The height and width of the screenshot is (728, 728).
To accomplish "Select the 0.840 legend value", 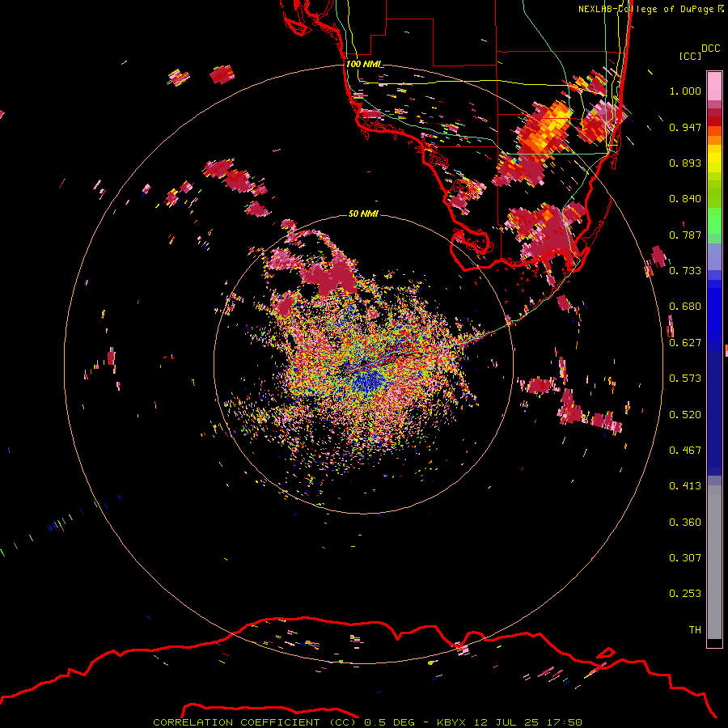I will (x=685, y=199).
